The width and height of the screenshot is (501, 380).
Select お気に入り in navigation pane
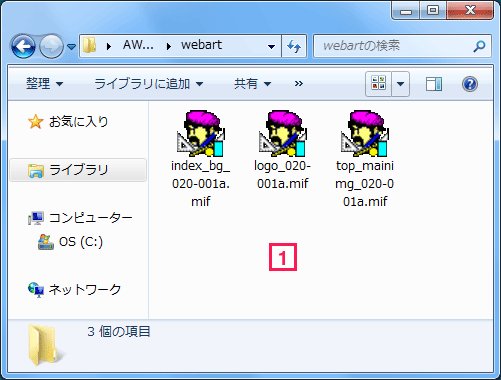click(79, 121)
